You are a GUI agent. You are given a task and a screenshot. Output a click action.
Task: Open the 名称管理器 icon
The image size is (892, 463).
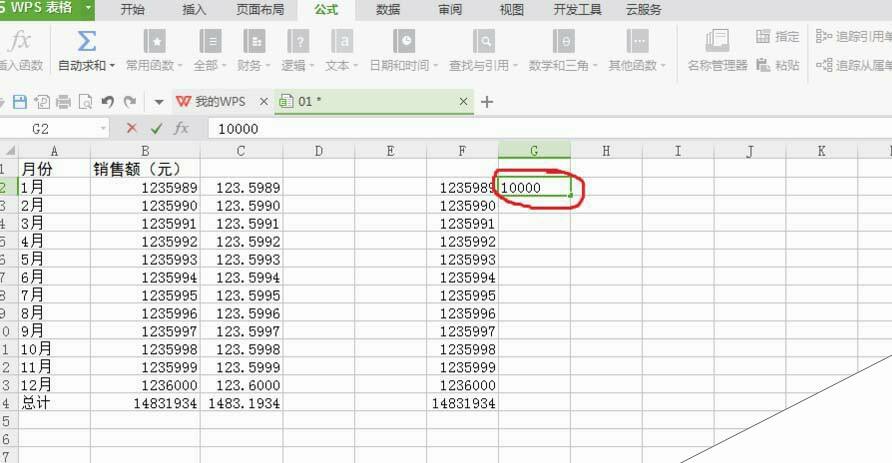pos(717,41)
